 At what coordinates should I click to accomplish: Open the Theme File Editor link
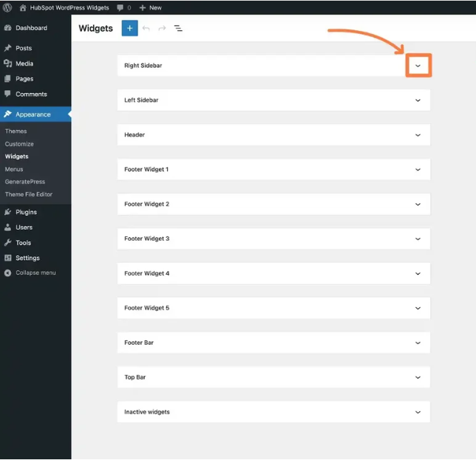[29, 194]
